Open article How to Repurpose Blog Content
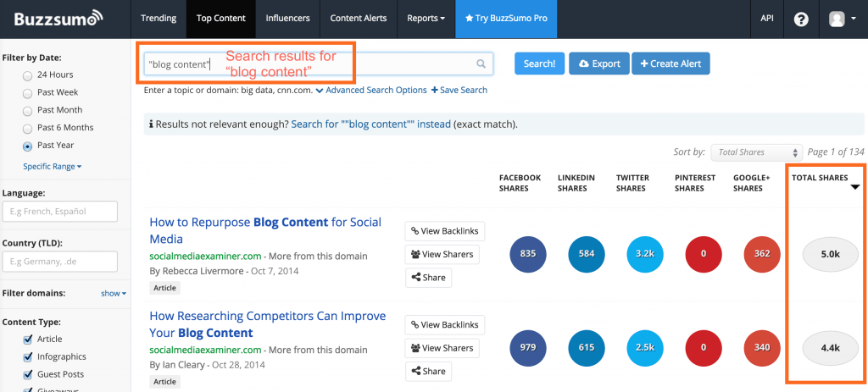868x392 pixels. pos(265,230)
